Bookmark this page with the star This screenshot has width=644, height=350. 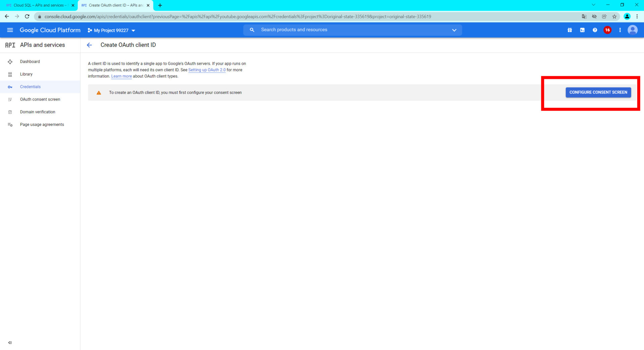coord(614,16)
